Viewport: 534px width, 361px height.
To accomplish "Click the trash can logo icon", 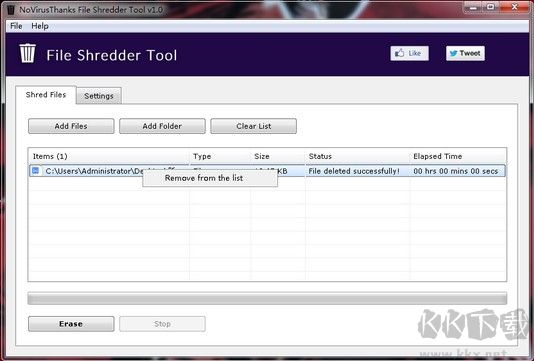I will [27, 53].
